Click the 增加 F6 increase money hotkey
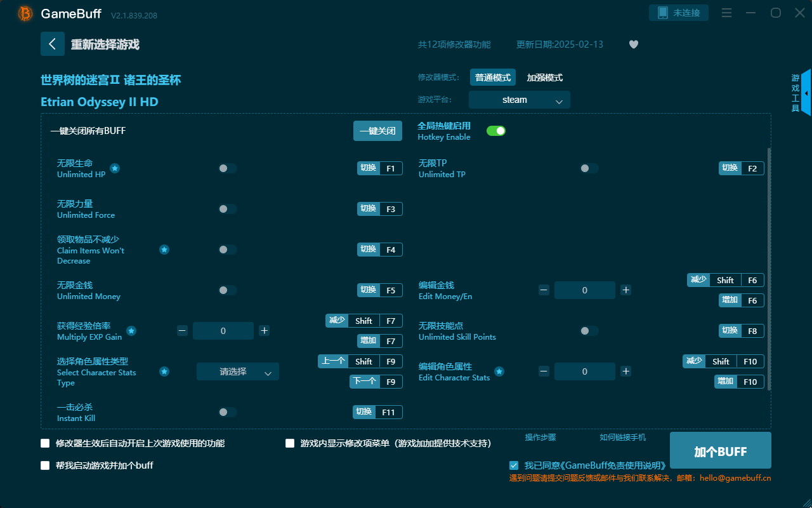This screenshot has height=508, width=812. [742, 300]
